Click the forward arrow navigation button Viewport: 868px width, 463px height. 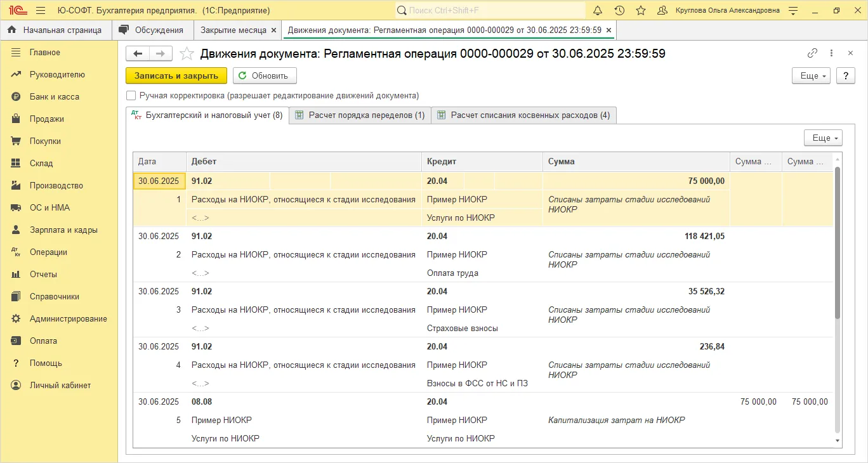click(161, 54)
